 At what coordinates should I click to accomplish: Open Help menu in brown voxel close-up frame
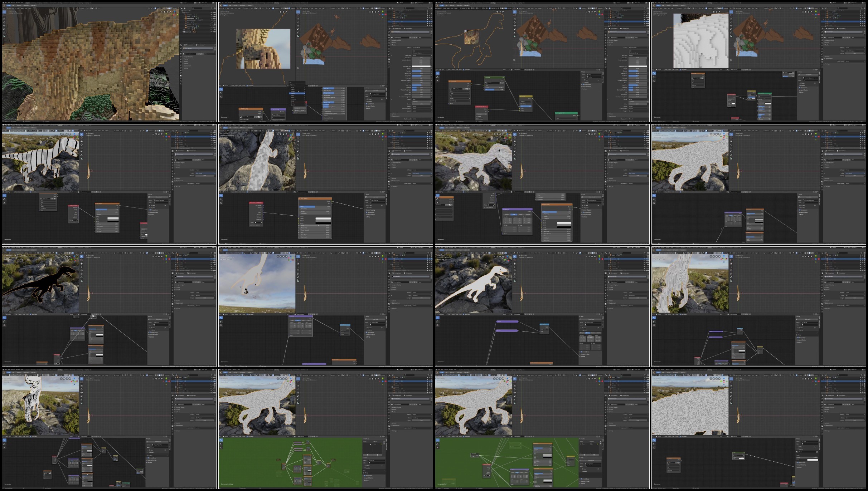[x=22, y=3]
